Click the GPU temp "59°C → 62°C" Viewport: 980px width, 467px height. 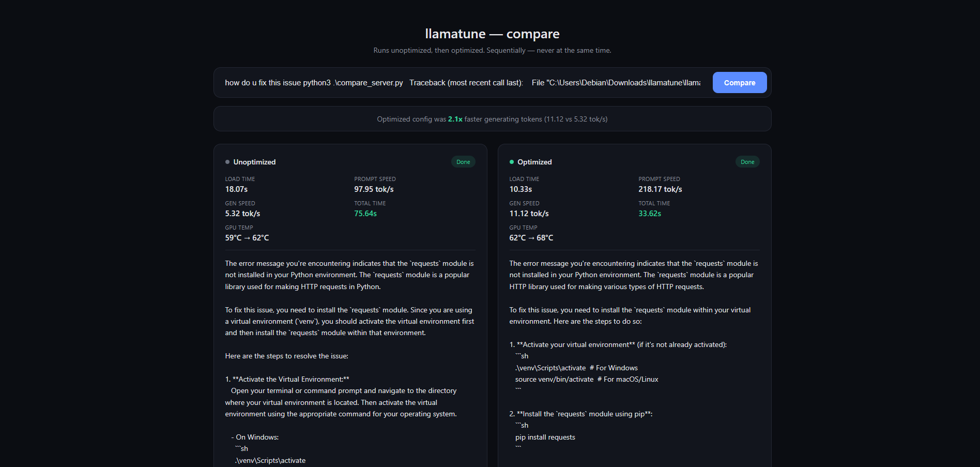pyautogui.click(x=247, y=238)
